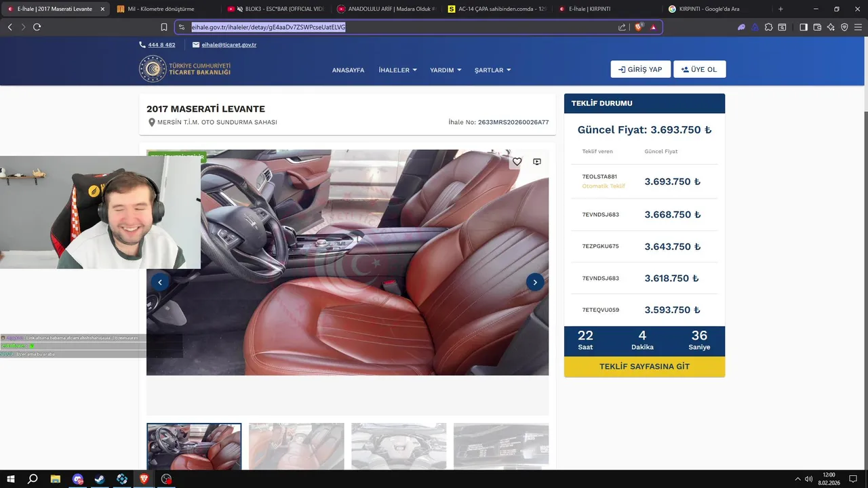Open Windows taskbar search
The height and width of the screenshot is (488, 868).
coord(33,479)
